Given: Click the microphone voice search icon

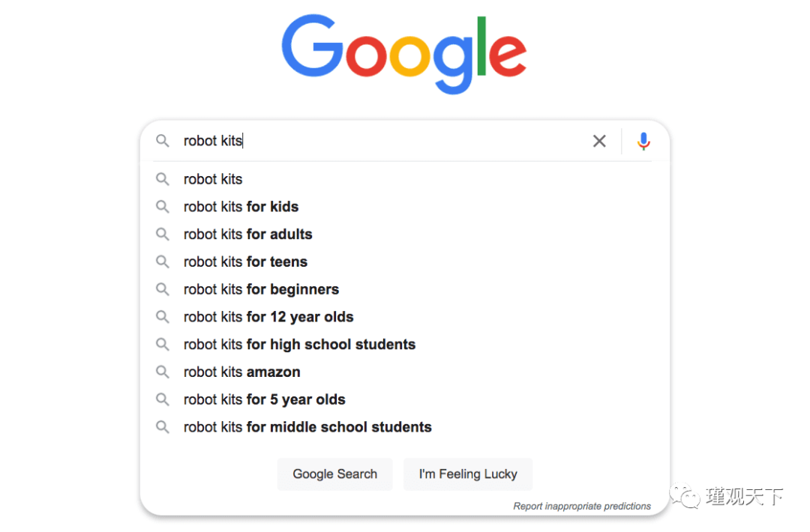Looking at the screenshot, I should (643, 141).
